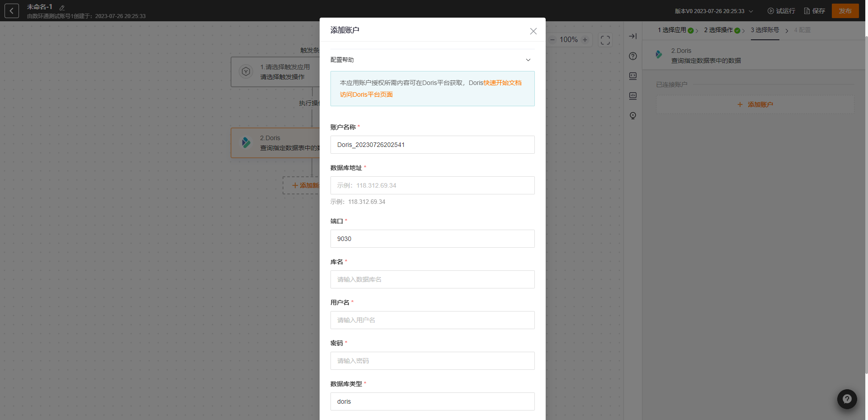Click the 发布 button
The width and height of the screenshot is (868, 420).
(845, 11)
